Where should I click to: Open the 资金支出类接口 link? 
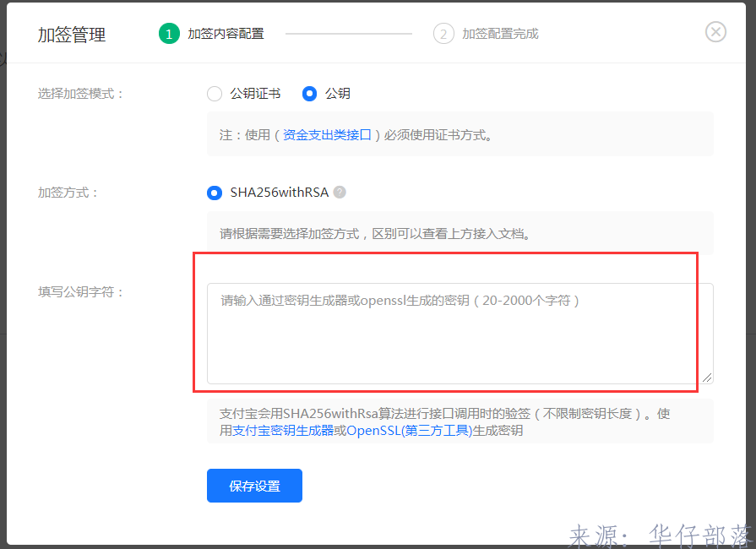[x=327, y=134]
